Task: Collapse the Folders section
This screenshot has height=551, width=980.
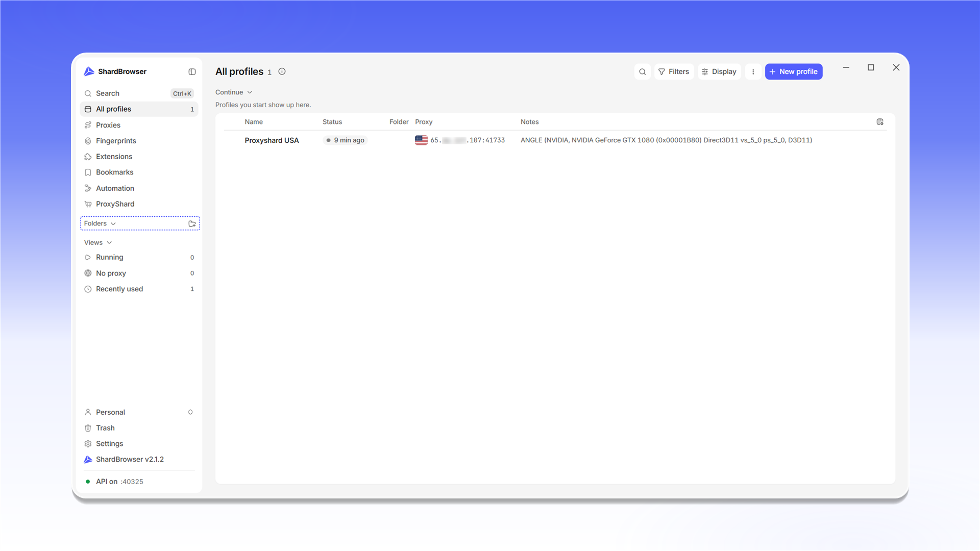Action: point(100,223)
